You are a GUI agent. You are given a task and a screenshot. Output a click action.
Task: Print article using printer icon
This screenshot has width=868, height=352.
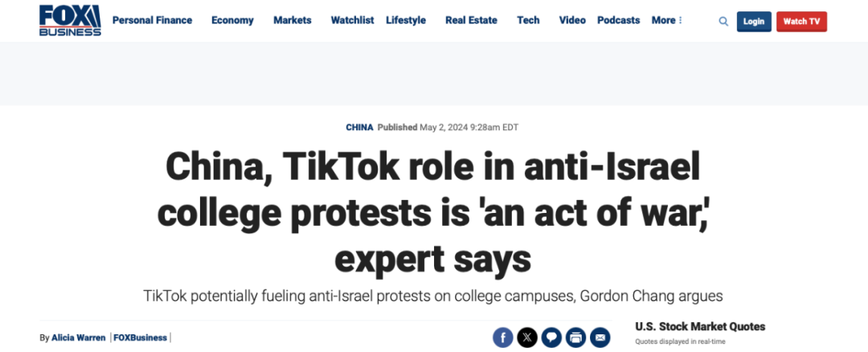(575, 337)
